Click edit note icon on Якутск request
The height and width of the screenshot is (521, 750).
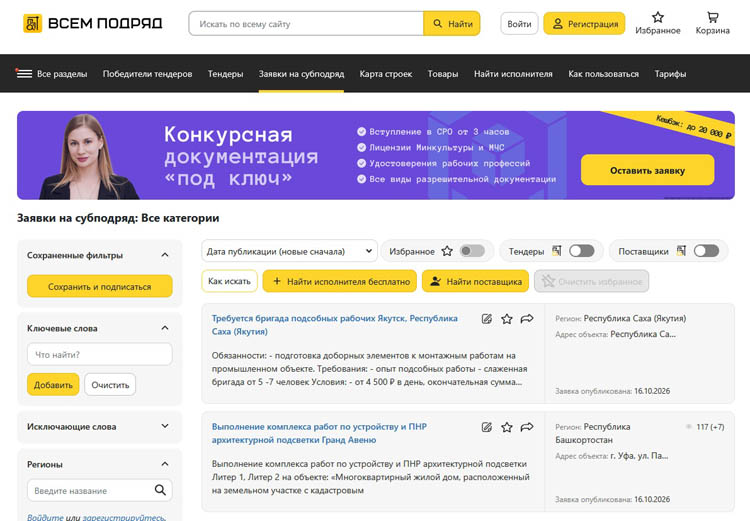click(486, 319)
